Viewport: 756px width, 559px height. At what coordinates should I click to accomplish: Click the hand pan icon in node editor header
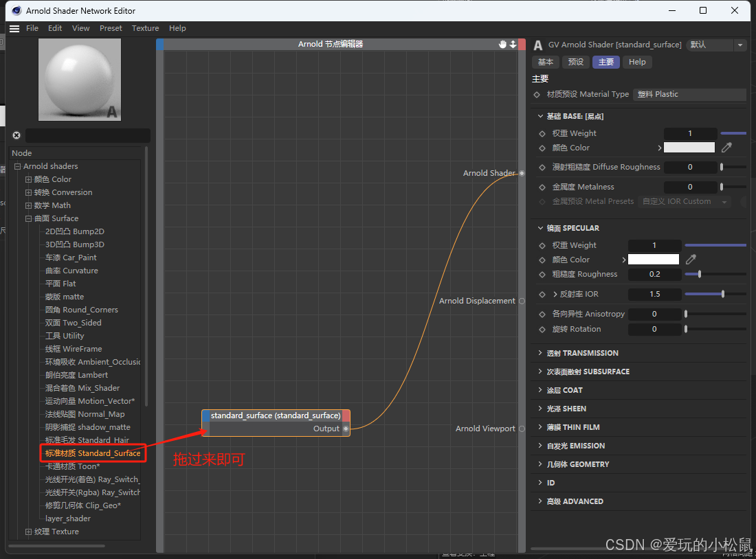click(502, 45)
